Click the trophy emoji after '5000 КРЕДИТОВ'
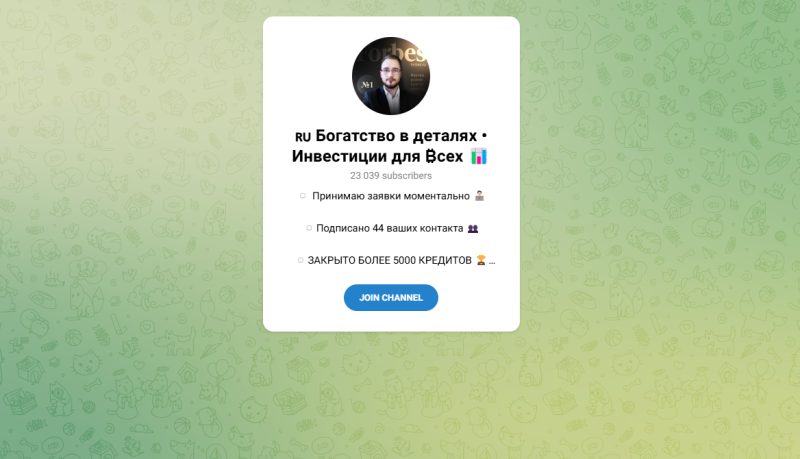Viewport: 800px width, 459px height. click(481, 260)
